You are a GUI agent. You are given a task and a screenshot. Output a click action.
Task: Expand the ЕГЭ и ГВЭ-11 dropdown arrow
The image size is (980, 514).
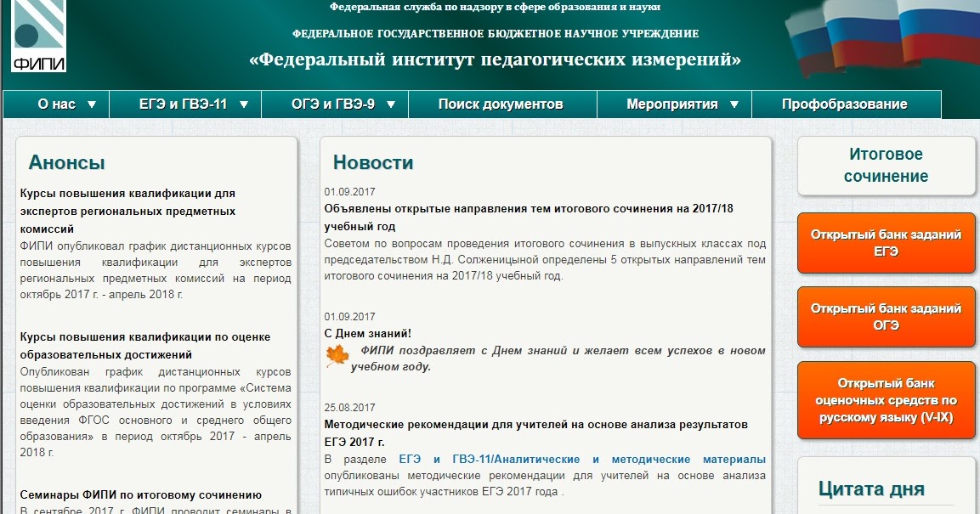[244, 104]
